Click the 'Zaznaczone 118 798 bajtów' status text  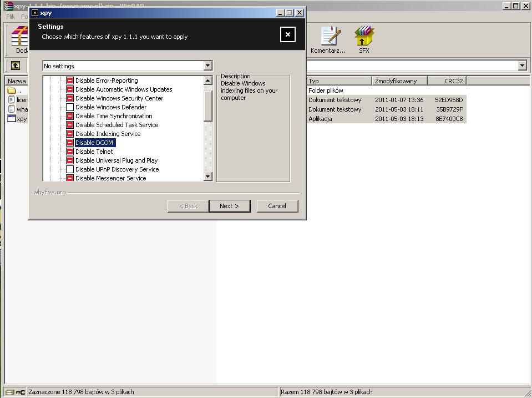point(81,392)
